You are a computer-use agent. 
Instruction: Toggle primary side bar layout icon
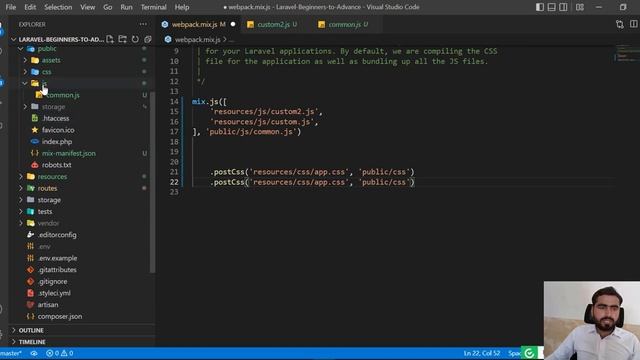(x=540, y=7)
